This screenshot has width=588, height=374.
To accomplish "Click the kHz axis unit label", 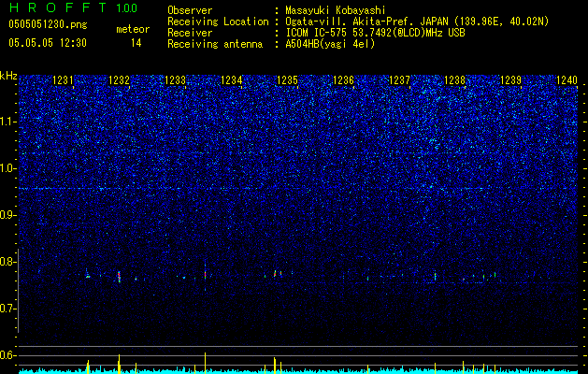I will click(8, 76).
